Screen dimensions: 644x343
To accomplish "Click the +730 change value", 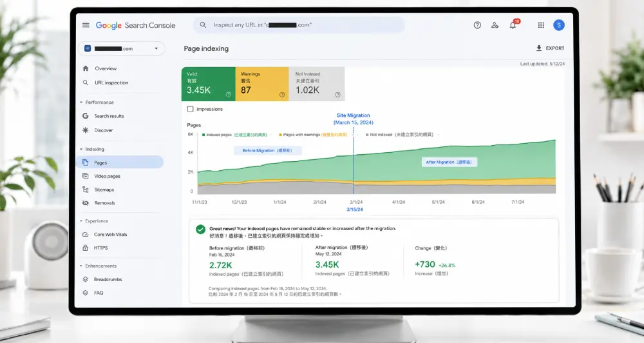I will (424, 264).
